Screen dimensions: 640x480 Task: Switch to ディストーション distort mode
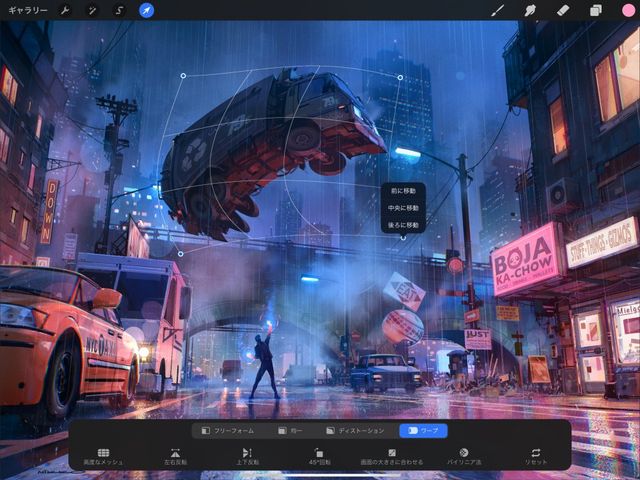355,431
